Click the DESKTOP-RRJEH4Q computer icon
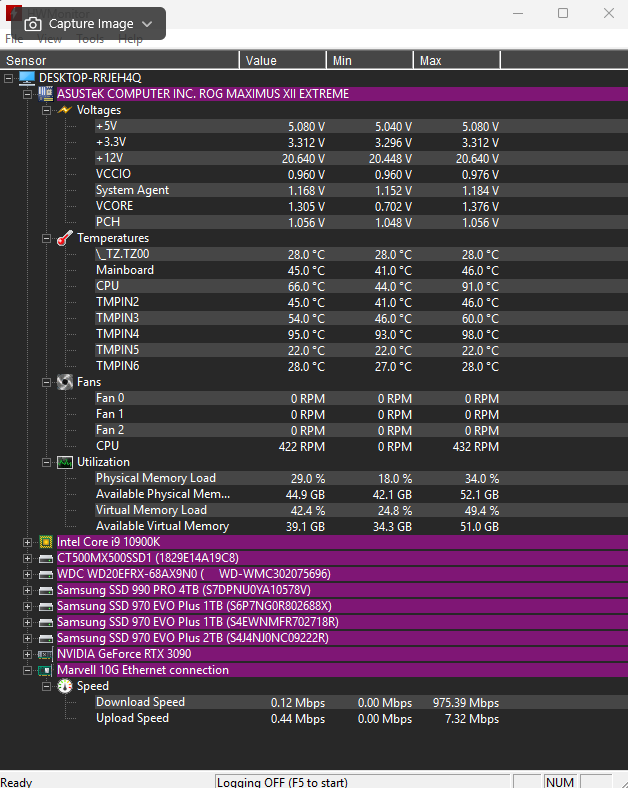This screenshot has height=788, width=628. coord(27,78)
